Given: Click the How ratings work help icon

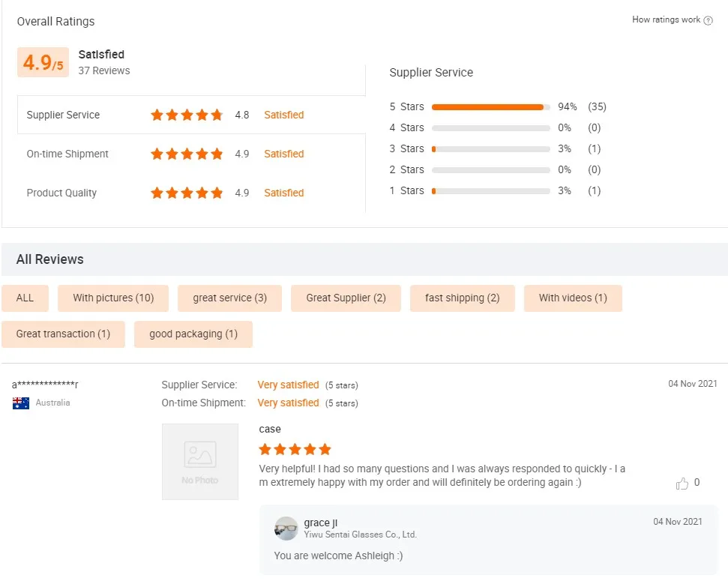Looking at the screenshot, I should [709, 20].
